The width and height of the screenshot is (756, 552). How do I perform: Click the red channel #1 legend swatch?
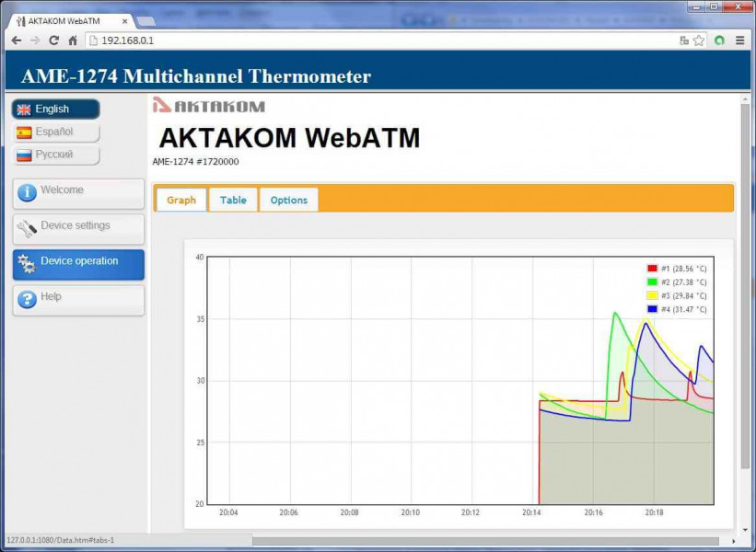coord(652,269)
